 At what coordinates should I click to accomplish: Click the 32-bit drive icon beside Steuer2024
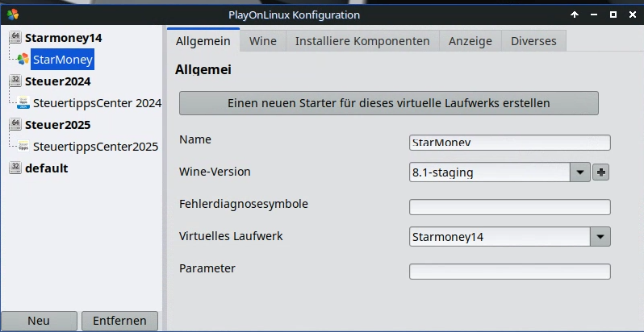[15, 81]
